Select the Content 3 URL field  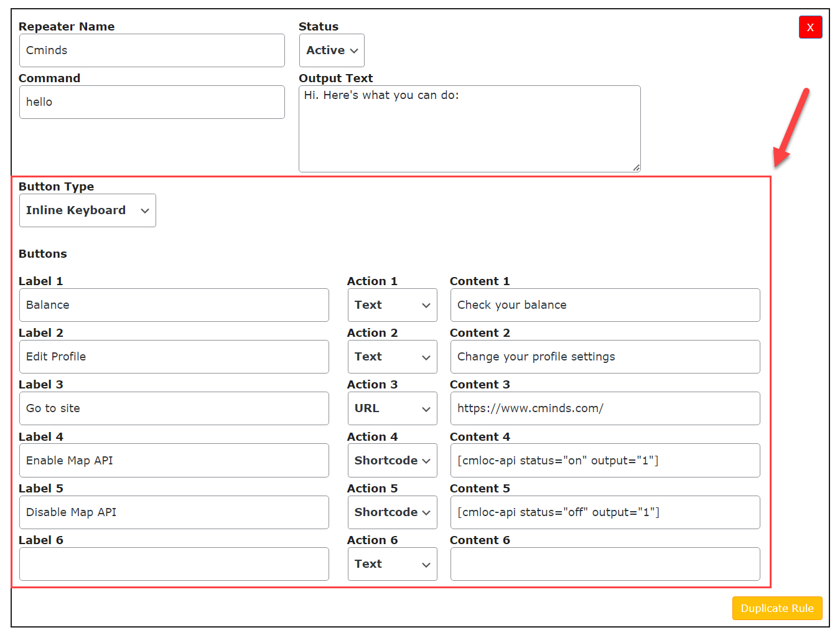[x=605, y=408]
